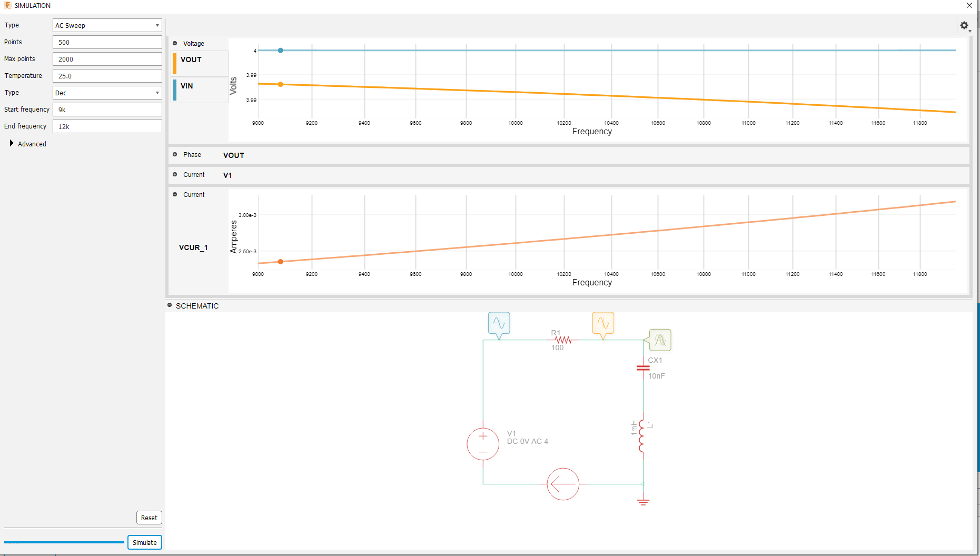
Task: Collapse the SCHEMATIC section
Action: [x=169, y=304]
